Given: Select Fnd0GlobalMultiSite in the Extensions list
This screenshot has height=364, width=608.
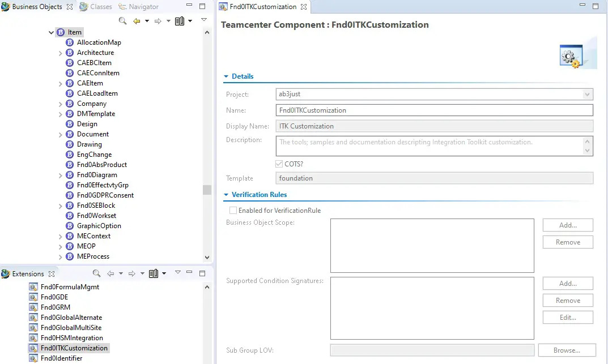Looking at the screenshot, I should click(71, 328).
